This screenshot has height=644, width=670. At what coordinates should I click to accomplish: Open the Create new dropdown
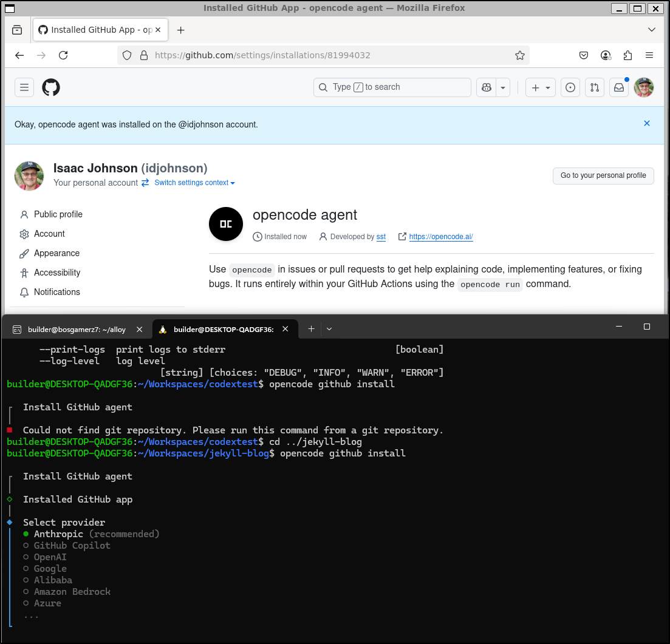[x=540, y=87]
